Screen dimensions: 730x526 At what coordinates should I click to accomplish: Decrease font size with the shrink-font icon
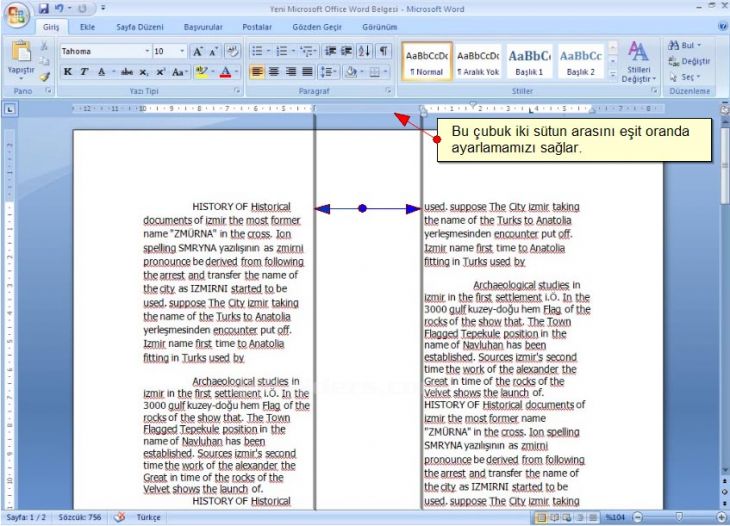213,51
